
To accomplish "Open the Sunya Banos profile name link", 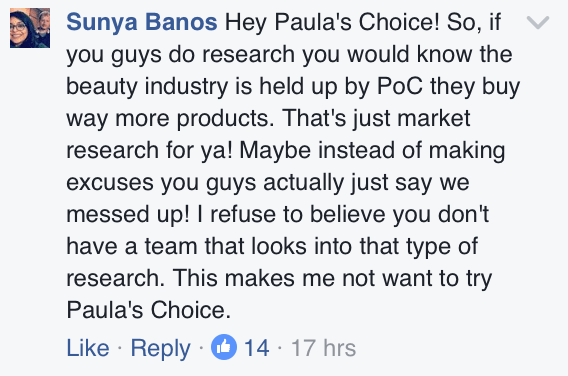I will tap(142, 22).
